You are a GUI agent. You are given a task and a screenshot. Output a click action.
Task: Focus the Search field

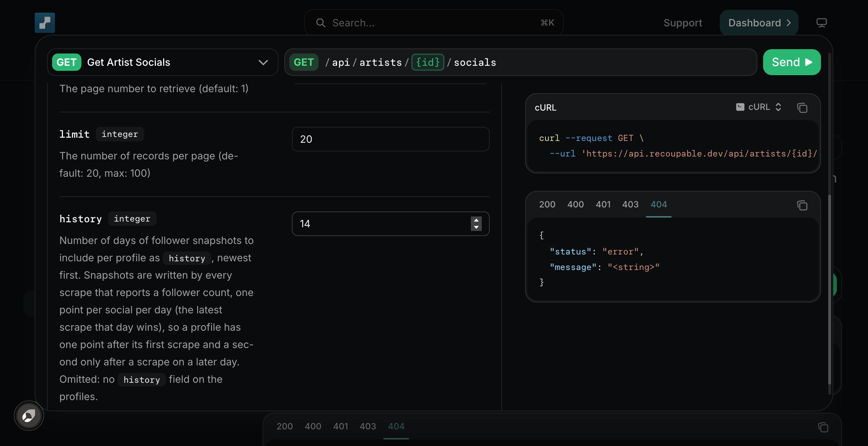click(434, 23)
